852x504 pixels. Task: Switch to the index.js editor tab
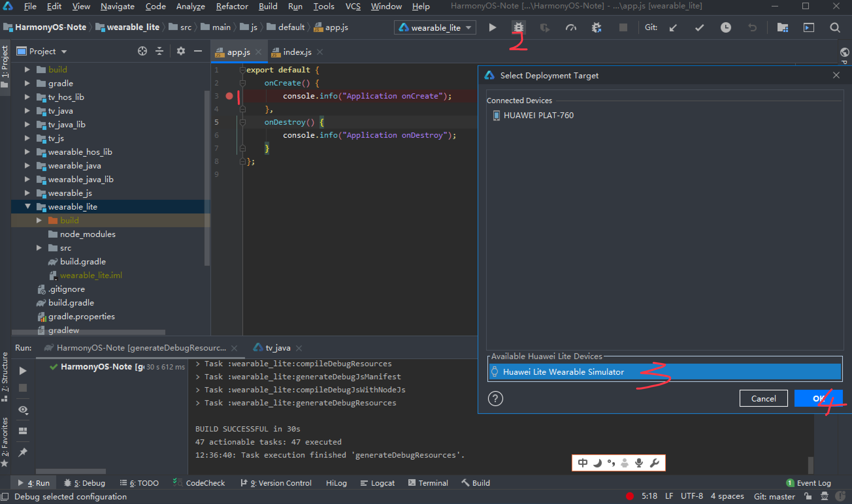click(297, 52)
